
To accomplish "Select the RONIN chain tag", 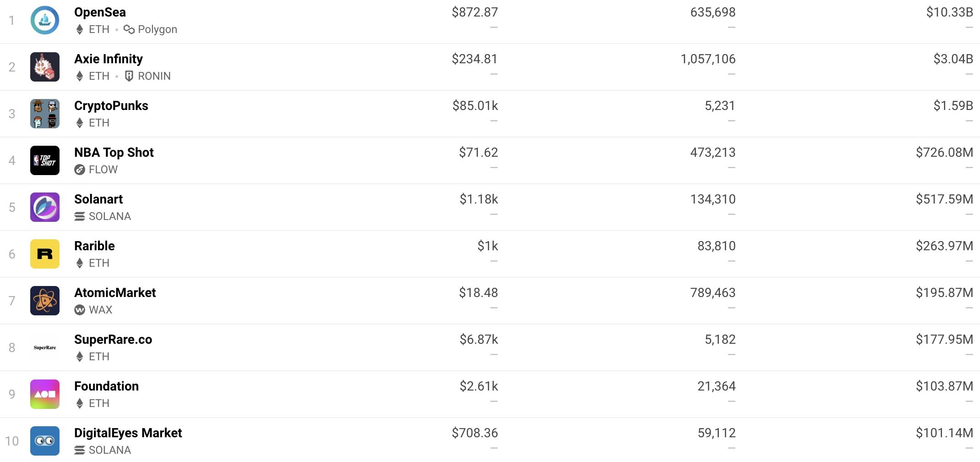I will 147,76.
